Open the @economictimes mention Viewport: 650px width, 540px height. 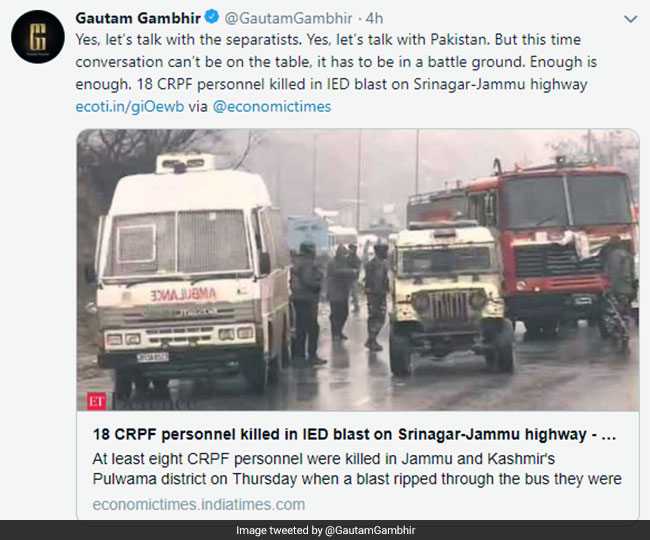(272, 107)
